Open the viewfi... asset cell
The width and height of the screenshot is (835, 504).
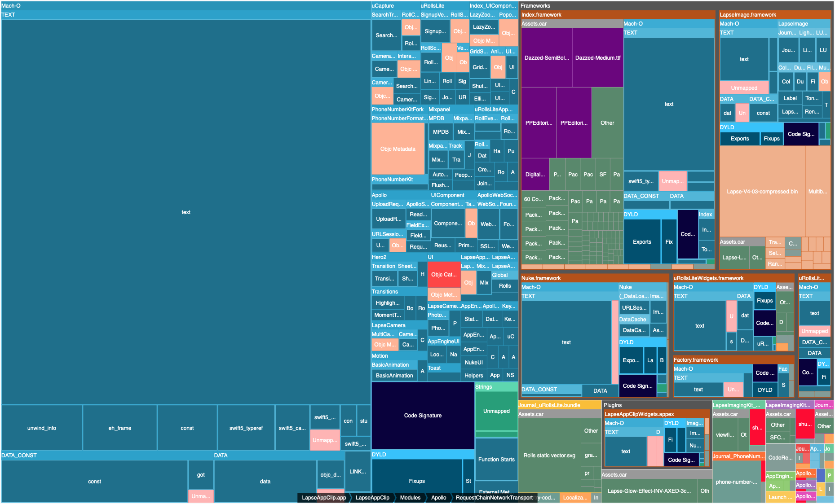click(725, 434)
